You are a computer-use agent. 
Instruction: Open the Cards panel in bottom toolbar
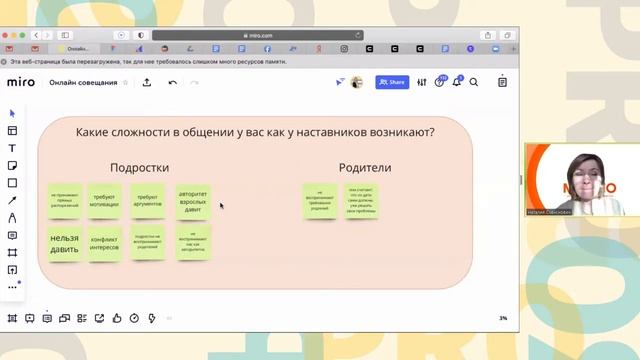pyautogui.click(x=82, y=318)
